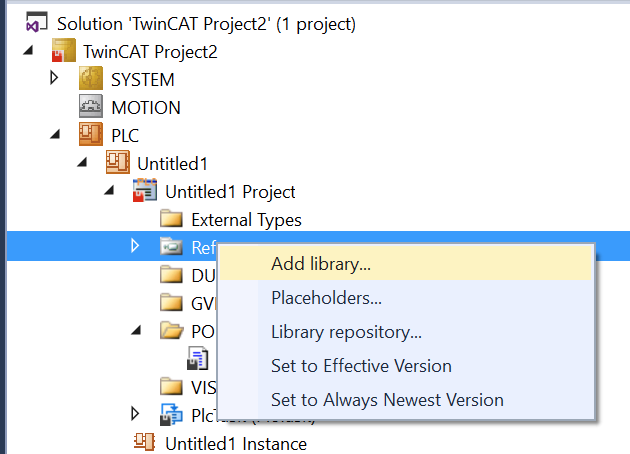Click the Untitled1 Instance icon
630x454 pixels.
pos(144,442)
